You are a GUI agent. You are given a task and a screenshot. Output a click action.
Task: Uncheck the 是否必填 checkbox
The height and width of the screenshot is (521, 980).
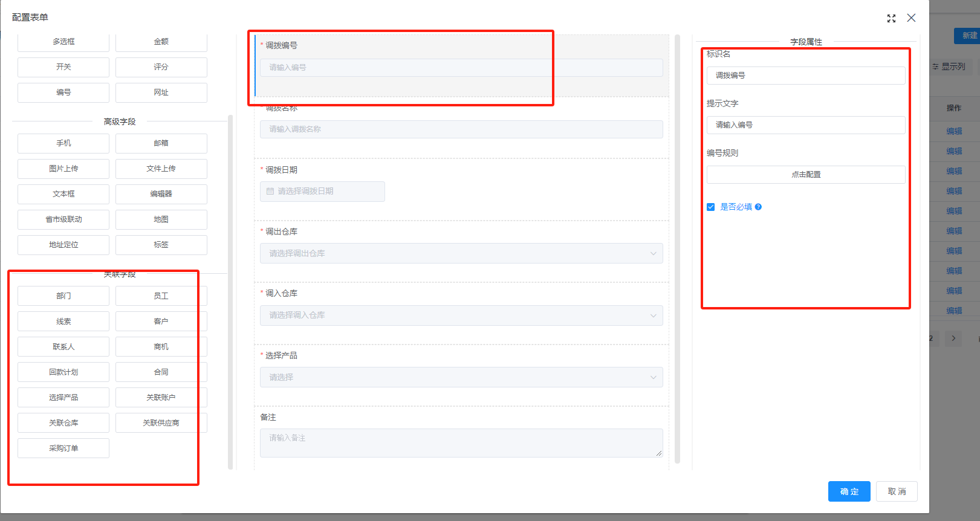pos(711,207)
